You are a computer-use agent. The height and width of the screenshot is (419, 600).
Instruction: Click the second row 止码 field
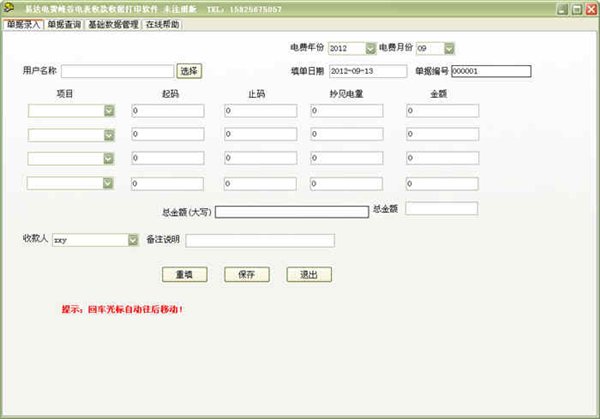click(x=261, y=134)
